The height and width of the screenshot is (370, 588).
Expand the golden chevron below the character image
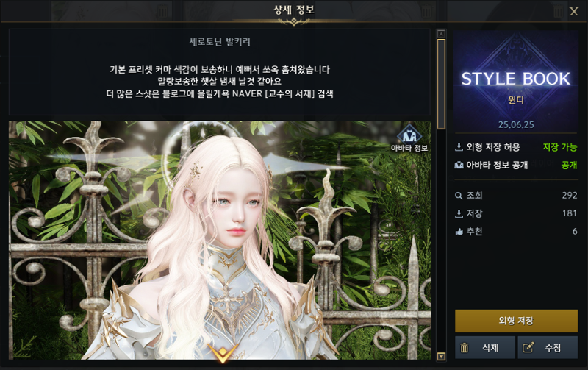point(223,353)
